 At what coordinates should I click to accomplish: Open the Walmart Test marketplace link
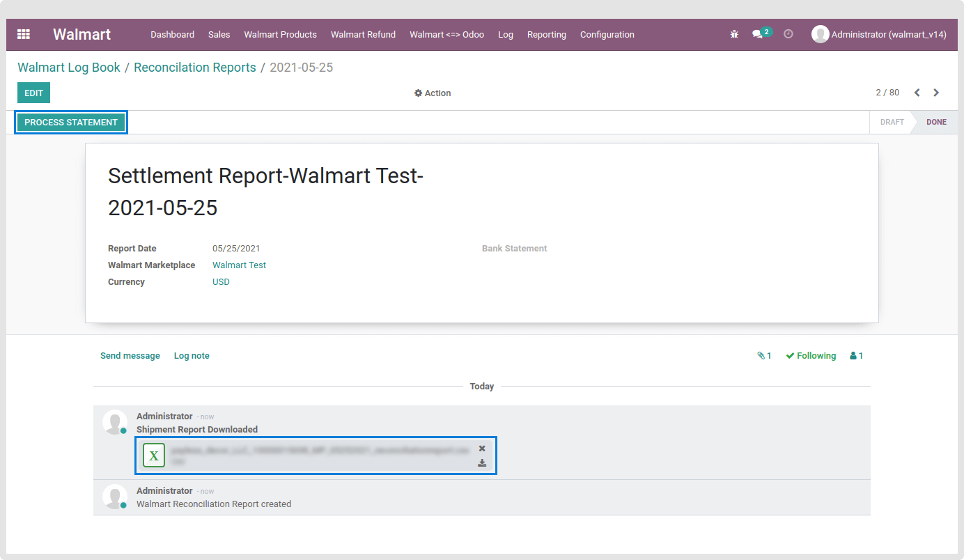[x=239, y=265]
